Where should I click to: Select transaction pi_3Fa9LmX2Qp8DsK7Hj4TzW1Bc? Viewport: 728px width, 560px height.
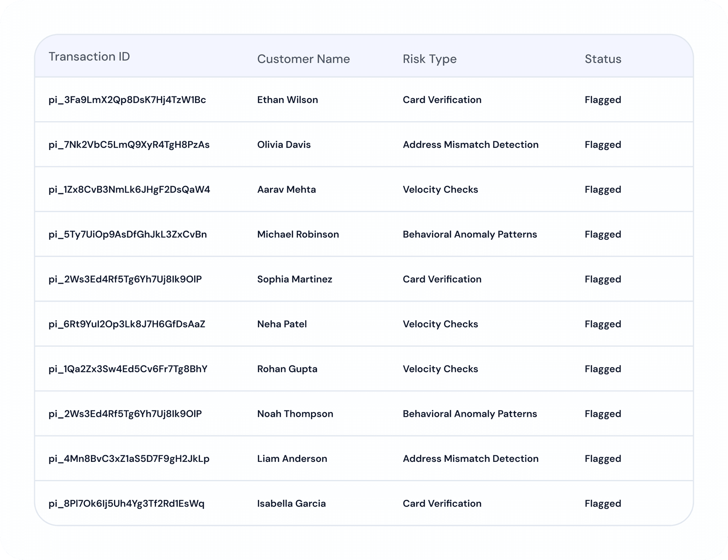(127, 100)
